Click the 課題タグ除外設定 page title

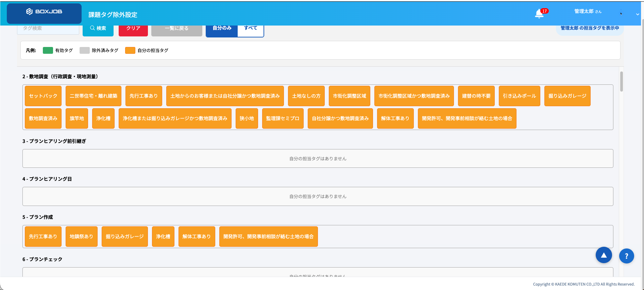113,15
